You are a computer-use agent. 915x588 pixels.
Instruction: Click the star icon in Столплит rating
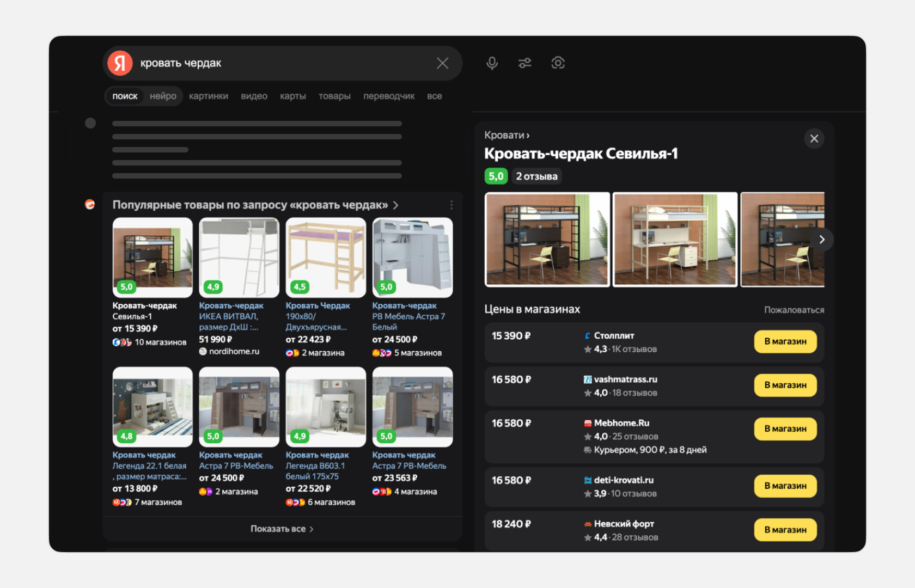[x=588, y=350]
